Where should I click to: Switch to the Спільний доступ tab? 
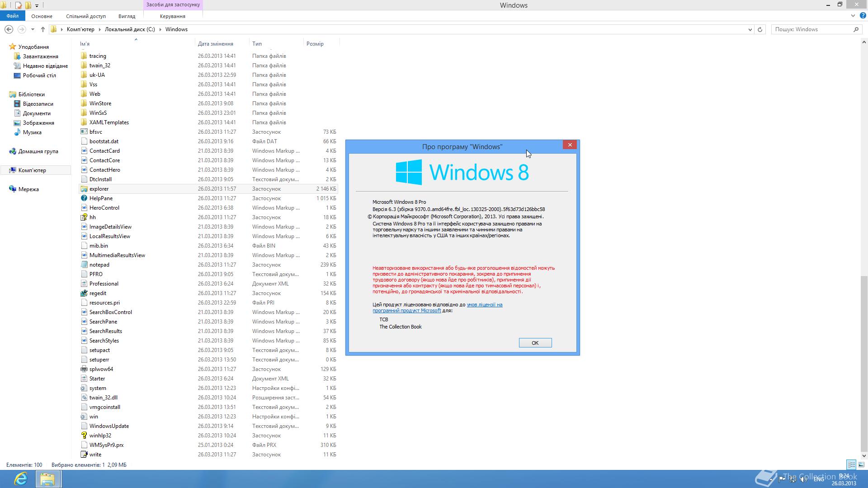(86, 16)
